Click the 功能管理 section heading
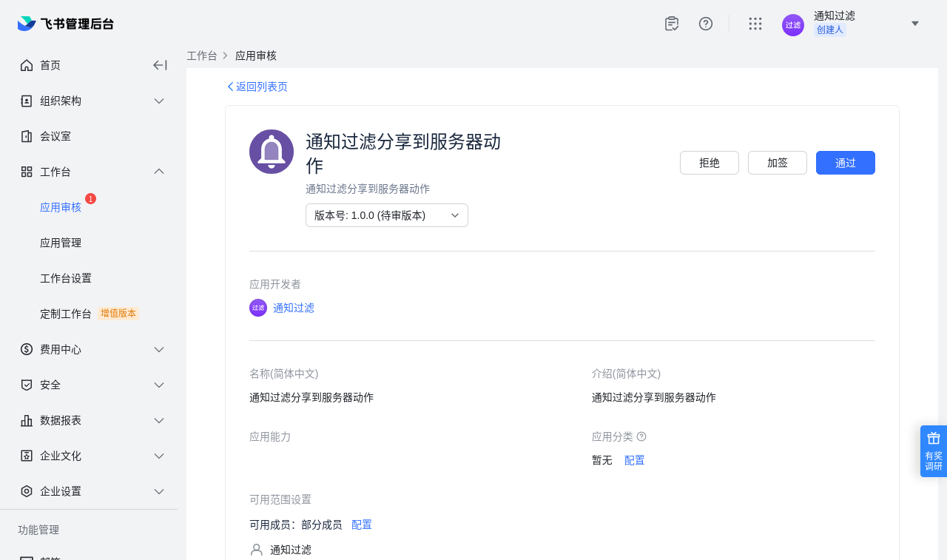This screenshot has width=947, height=560. coord(38,530)
